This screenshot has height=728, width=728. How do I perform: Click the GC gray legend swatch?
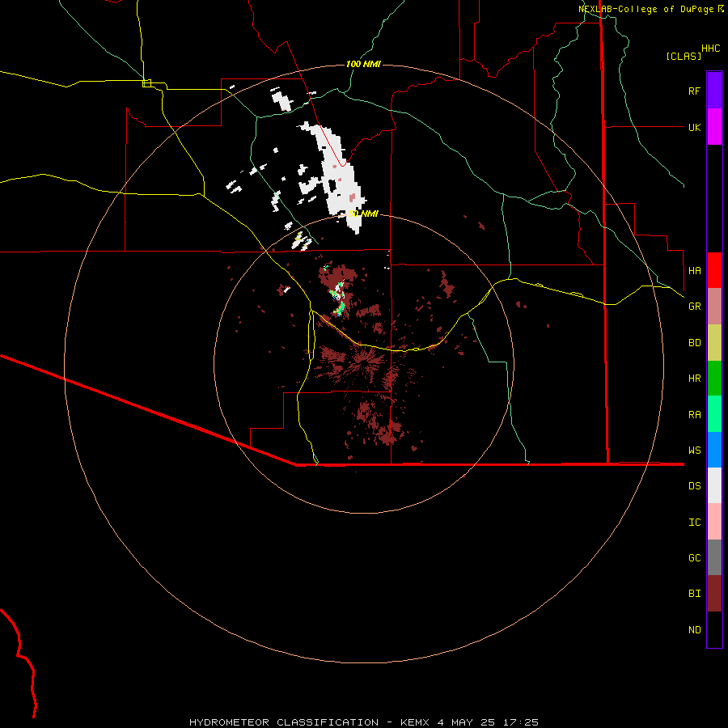point(714,557)
